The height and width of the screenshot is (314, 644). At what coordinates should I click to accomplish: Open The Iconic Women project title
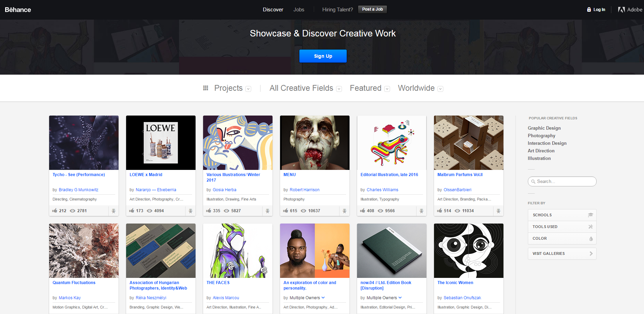click(x=455, y=283)
